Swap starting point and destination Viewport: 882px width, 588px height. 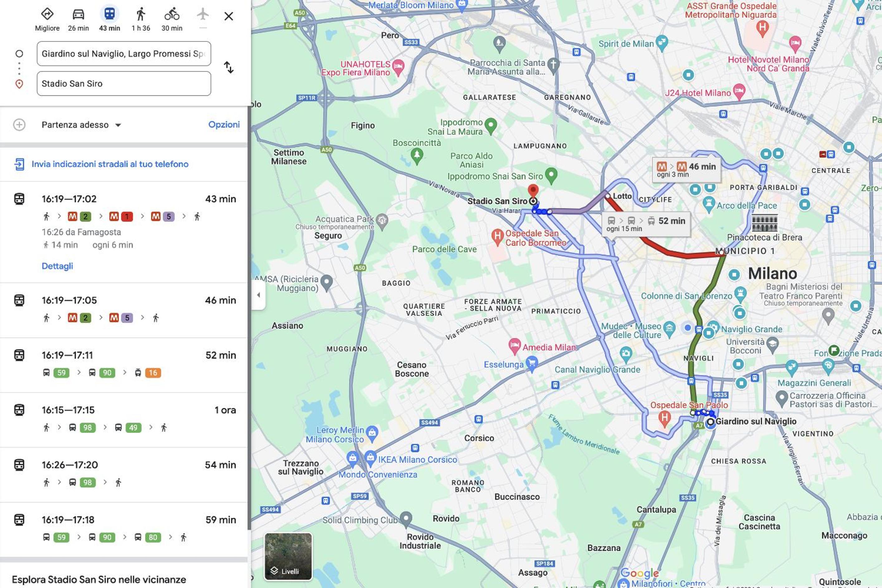[x=229, y=68]
